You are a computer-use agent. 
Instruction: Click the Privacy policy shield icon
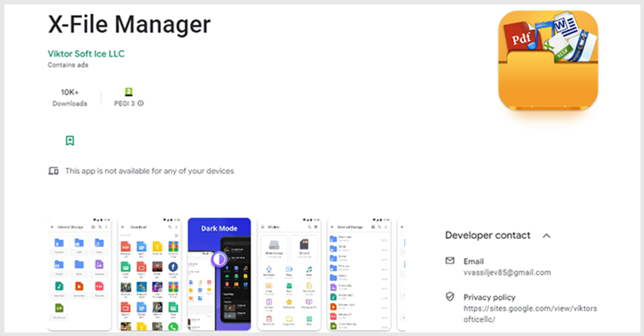pyautogui.click(x=450, y=296)
